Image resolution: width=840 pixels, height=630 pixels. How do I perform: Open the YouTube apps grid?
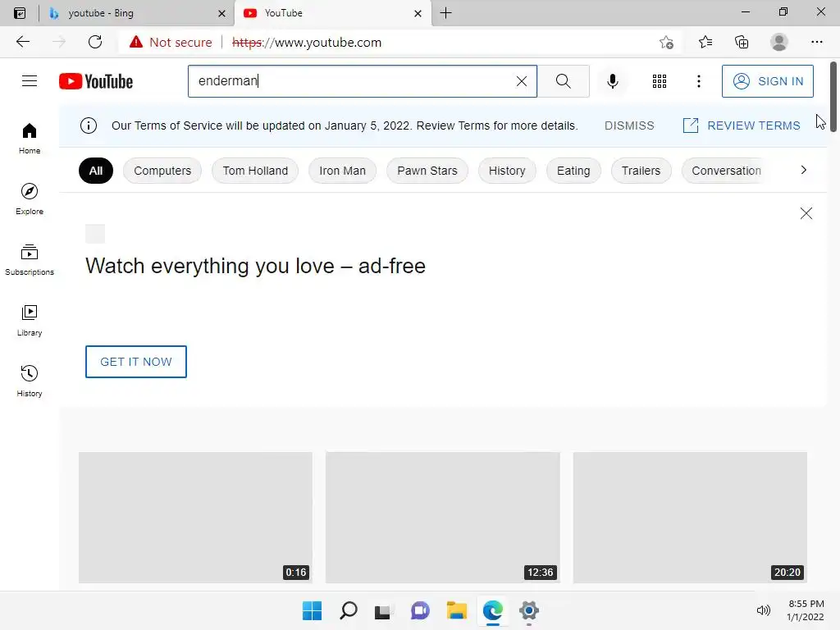[x=660, y=81]
